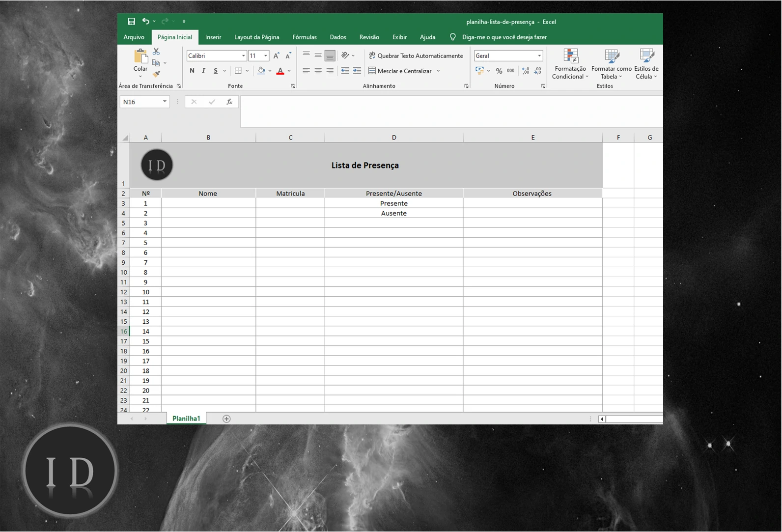Click the 'Presente' cell
Image resolution: width=782 pixels, height=532 pixels.
coord(394,203)
